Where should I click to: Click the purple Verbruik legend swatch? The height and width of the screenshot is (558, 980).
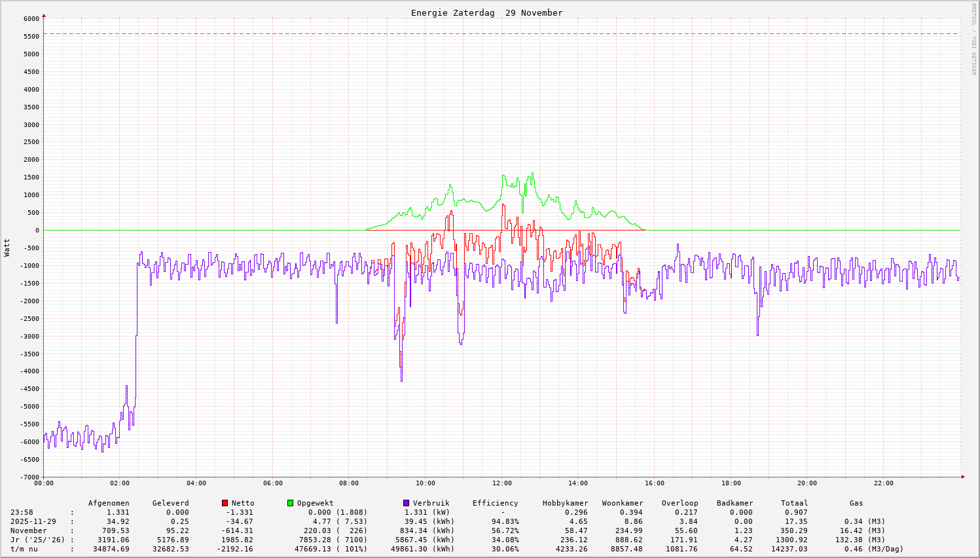click(407, 503)
